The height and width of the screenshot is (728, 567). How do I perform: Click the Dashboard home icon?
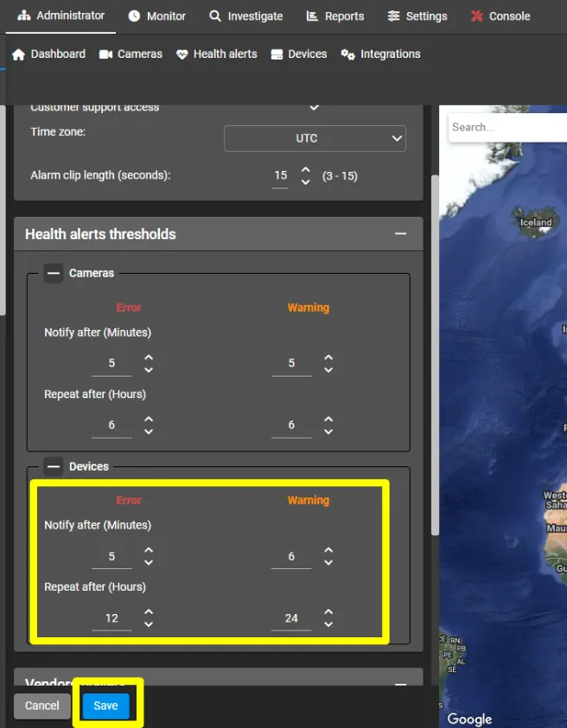19,54
